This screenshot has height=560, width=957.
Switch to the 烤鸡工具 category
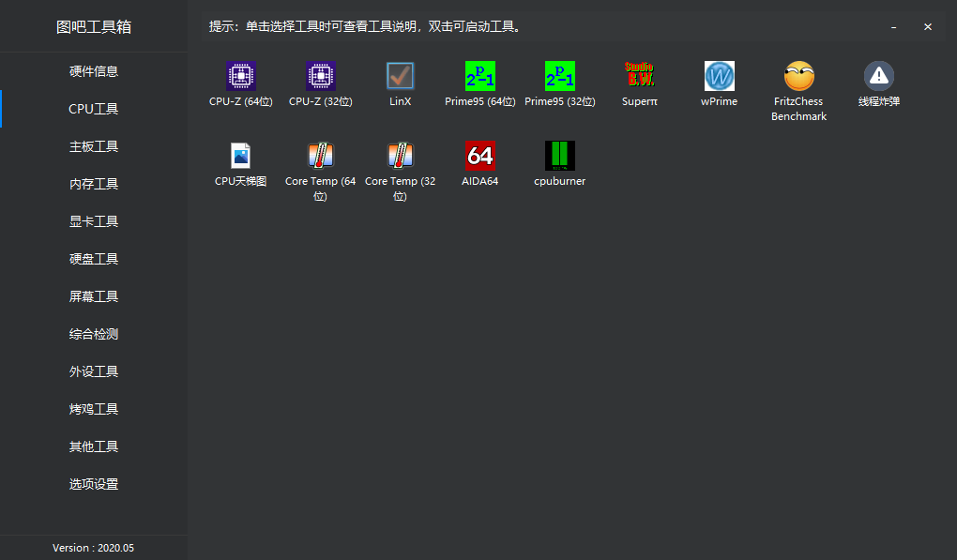tap(94, 409)
